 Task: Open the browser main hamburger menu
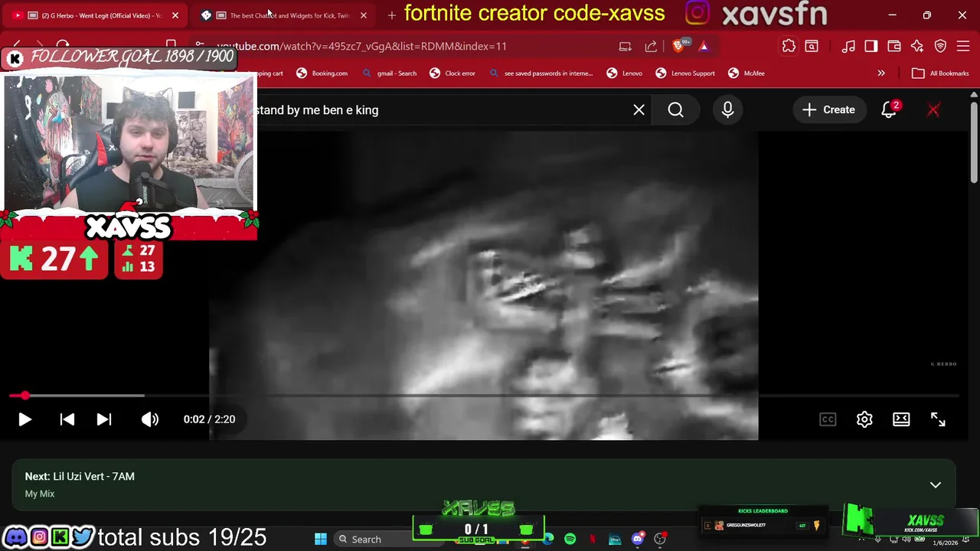(963, 46)
